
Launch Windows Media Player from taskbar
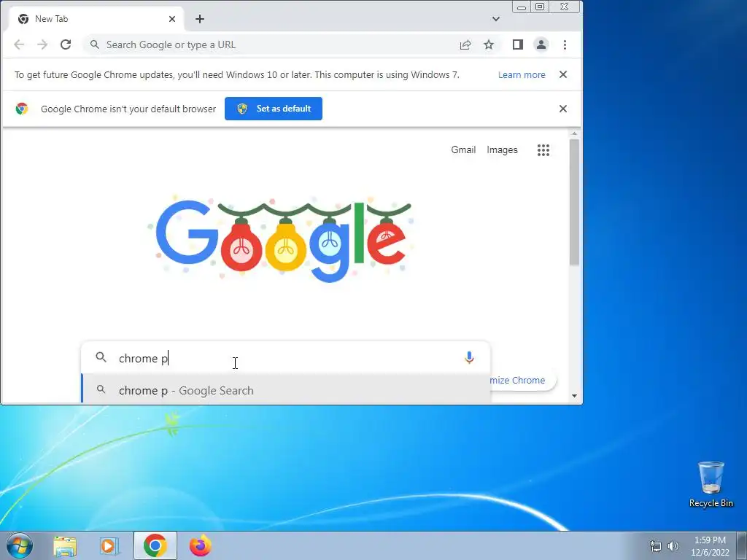pos(109,546)
